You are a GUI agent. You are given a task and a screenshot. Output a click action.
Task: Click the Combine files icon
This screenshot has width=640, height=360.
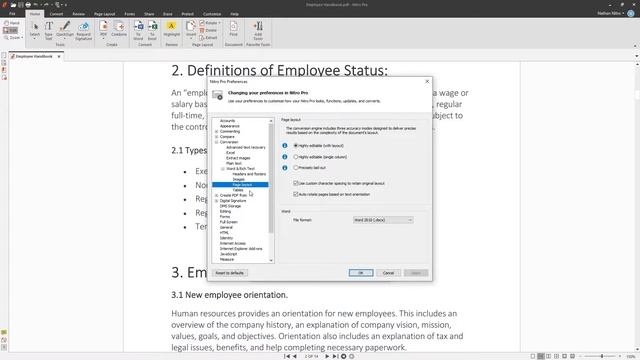pyautogui.click(x=119, y=29)
